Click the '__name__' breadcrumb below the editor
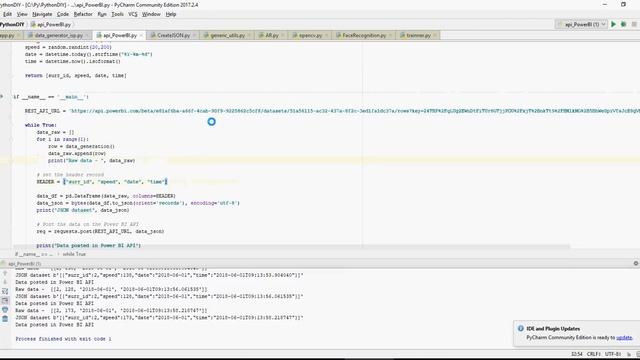The width and height of the screenshot is (640, 360). [x=33, y=254]
